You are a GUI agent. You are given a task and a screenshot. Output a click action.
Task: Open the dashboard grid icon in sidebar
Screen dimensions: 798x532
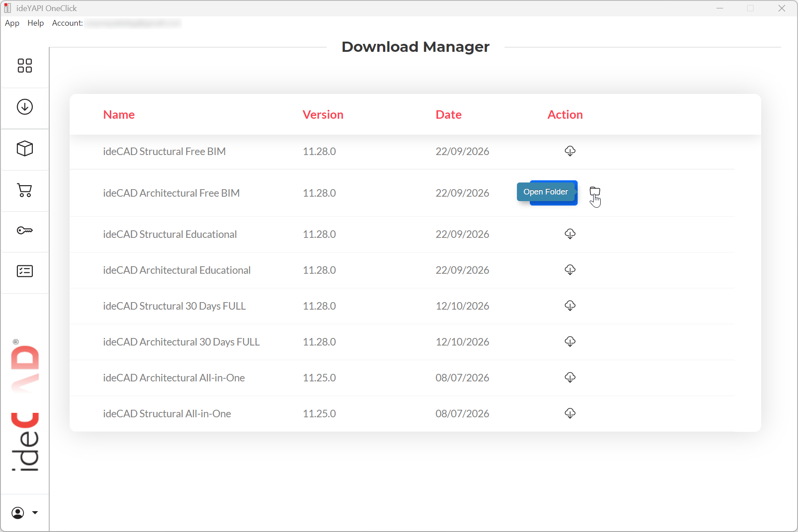pos(25,66)
